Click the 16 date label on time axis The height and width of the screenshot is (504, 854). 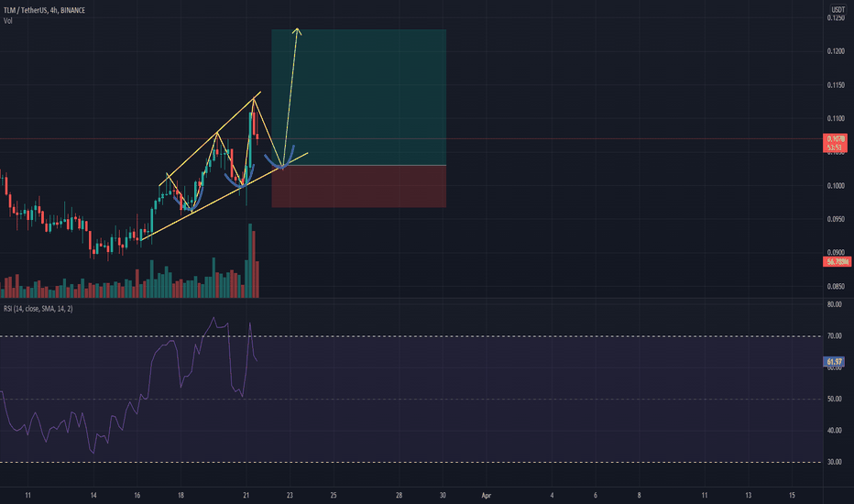tap(137, 495)
